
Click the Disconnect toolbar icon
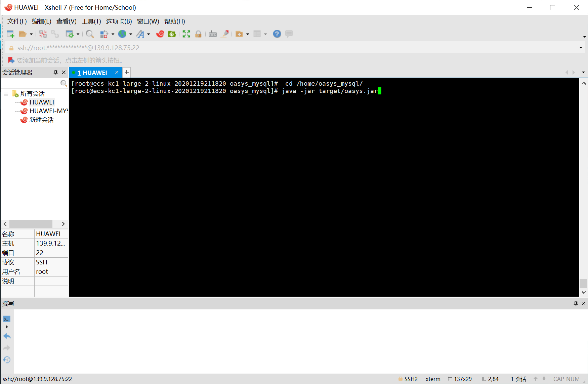(43, 34)
